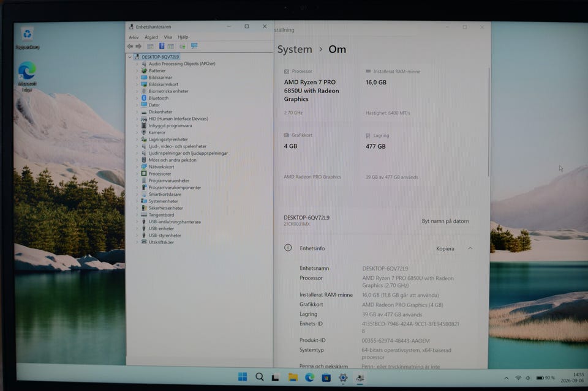The width and height of the screenshot is (588, 391).
Task: Click the Nätverkskort category icon
Action: coord(144,166)
